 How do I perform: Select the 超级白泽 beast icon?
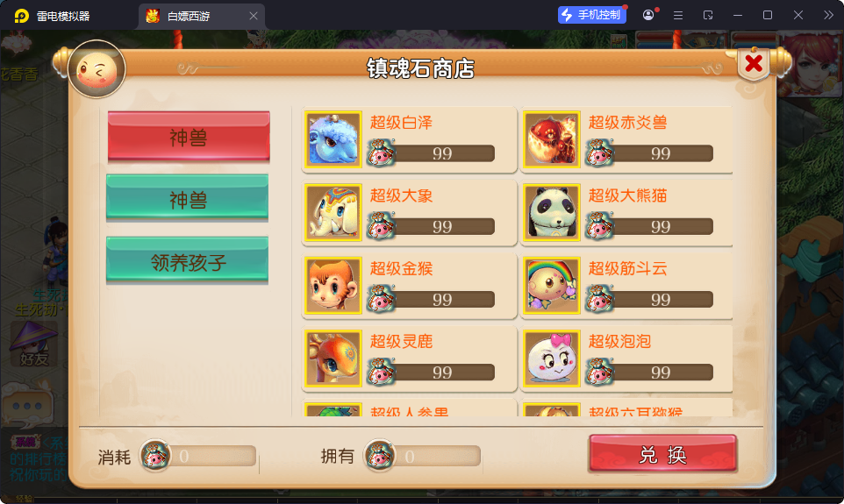pyautogui.click(x=333, y=139)
